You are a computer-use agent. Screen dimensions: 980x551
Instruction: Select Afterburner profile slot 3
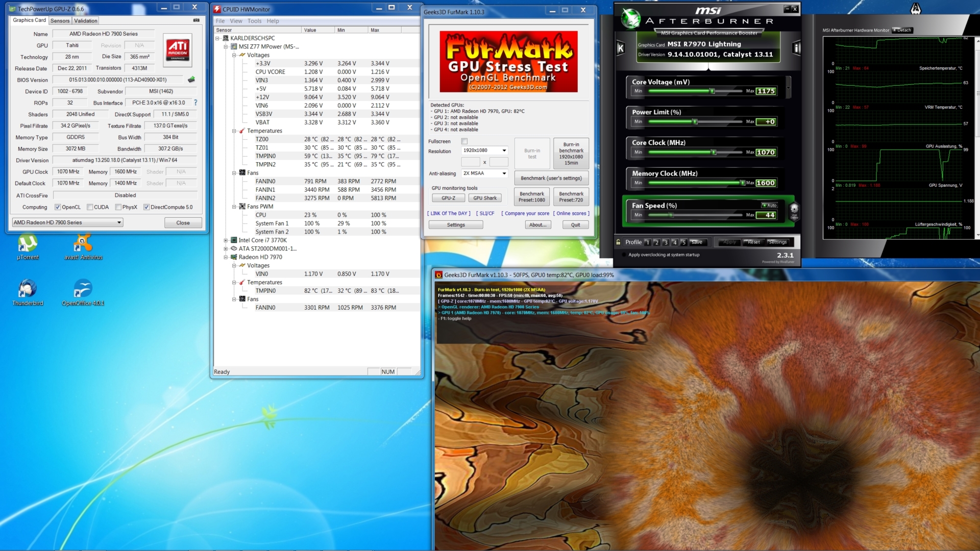click(666, 242)
